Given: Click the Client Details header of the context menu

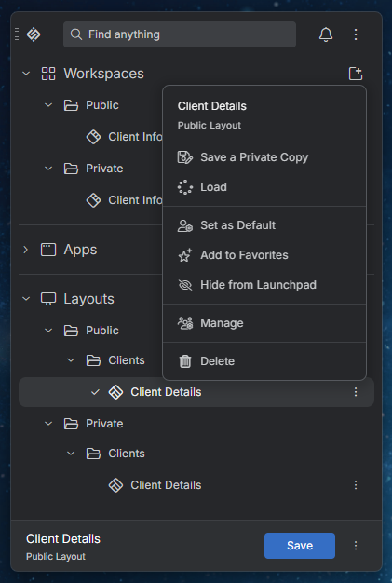Looking at the screenshot, I should click(211, 106).
